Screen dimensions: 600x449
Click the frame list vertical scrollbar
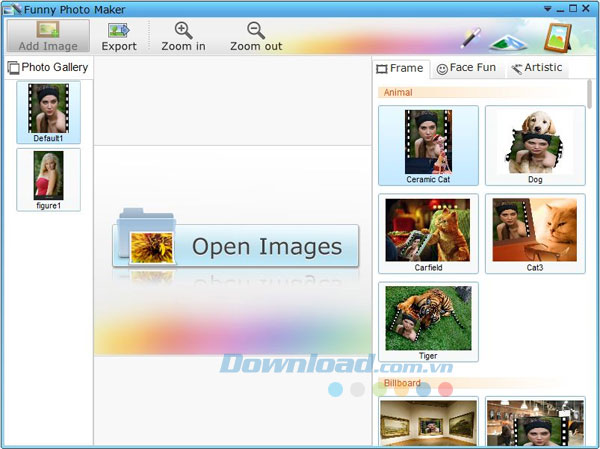coord(590,94)
